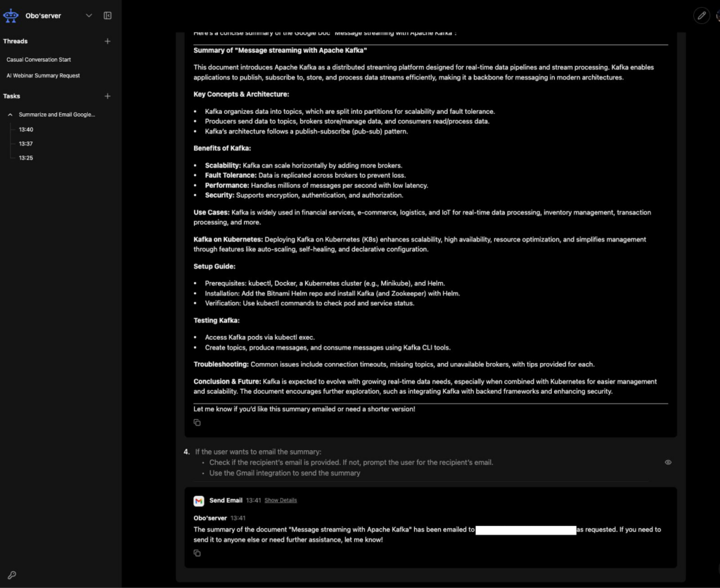Open the 13:25 task run
This screenshot has height=588, width=720.
(26, 158)
